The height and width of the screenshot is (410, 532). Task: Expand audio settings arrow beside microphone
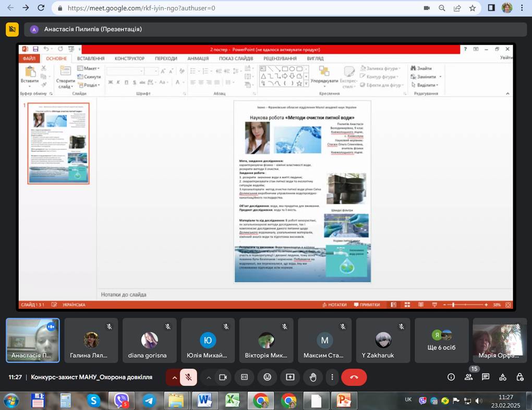click(x=174, y=377)
